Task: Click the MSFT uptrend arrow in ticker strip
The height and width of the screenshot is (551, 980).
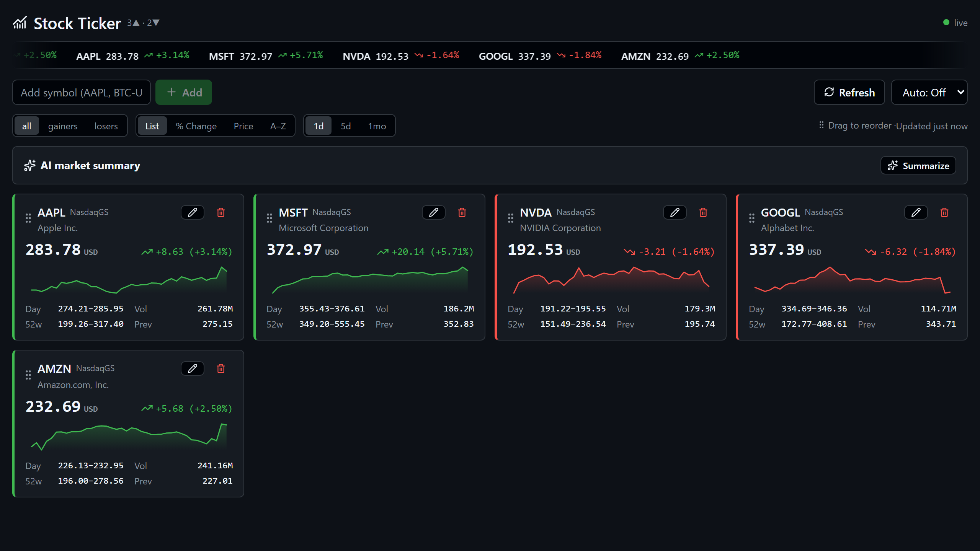Action: click(283, 55)
